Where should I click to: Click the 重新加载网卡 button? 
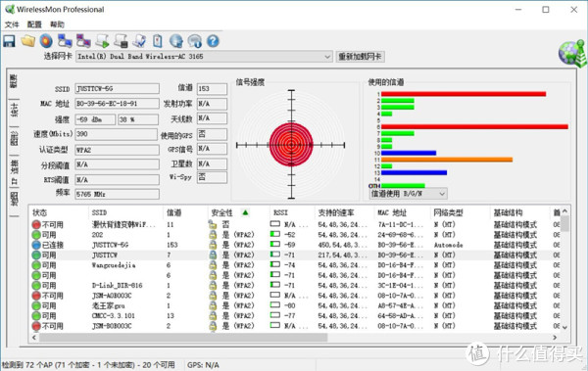(x=360, y=57)
